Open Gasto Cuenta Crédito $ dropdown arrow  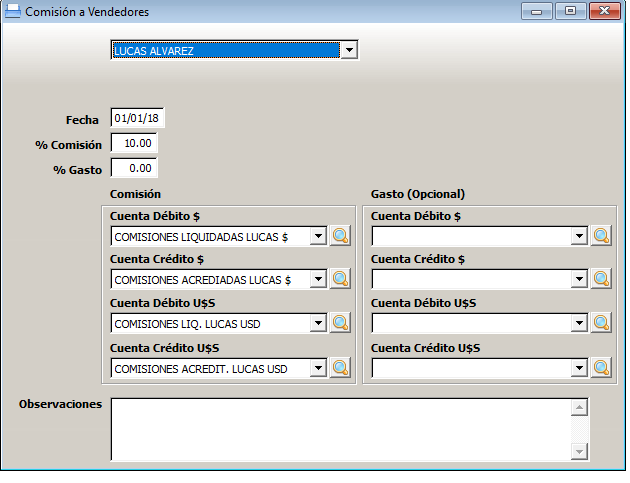(x=579, y=279)
